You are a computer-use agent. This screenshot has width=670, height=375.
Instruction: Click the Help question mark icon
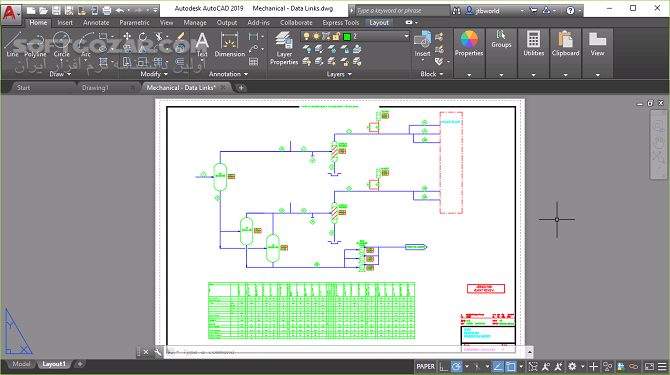570,10
